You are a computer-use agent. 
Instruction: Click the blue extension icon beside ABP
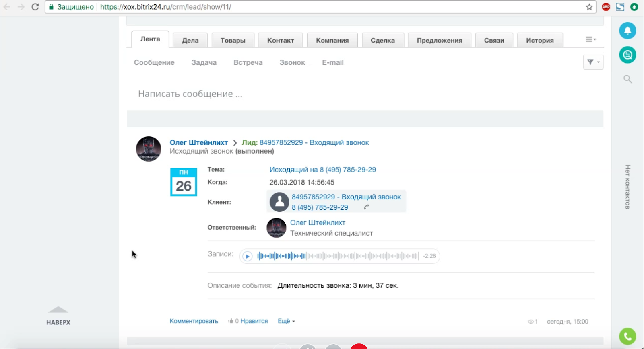pos(620,7)
